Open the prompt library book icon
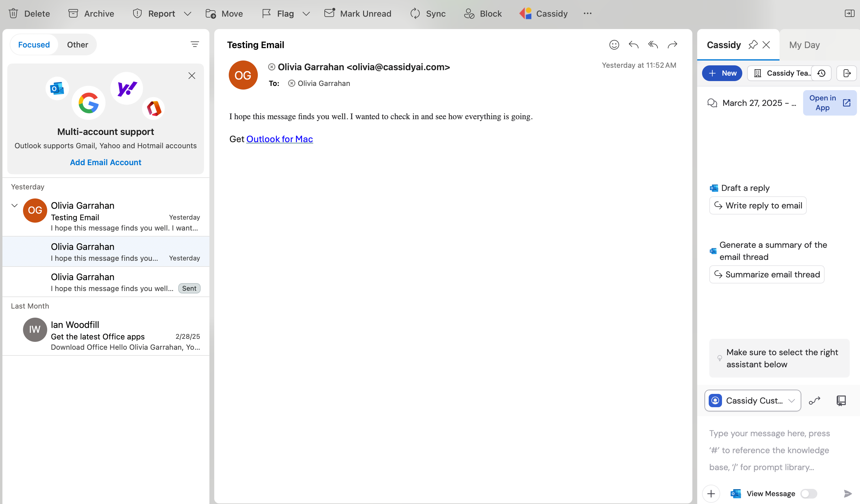Image resolution: width=860 pixels, height=504 pixels. click(841, 400)
